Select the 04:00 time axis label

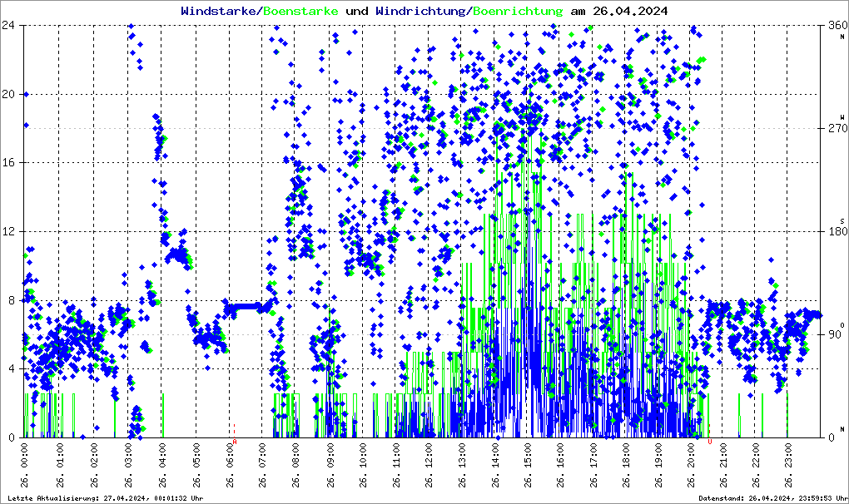[162, 466]
